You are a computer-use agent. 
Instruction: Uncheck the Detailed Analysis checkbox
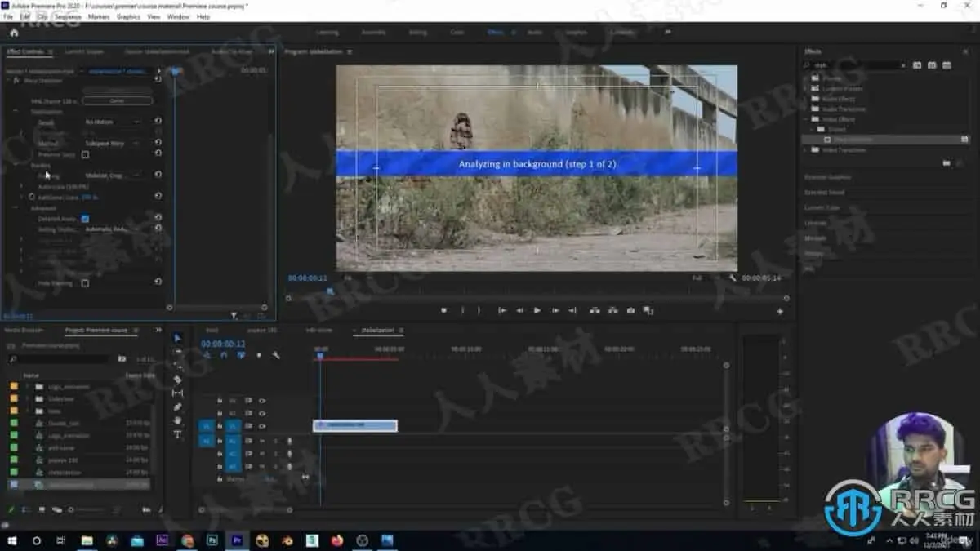[x=85, y=219]
